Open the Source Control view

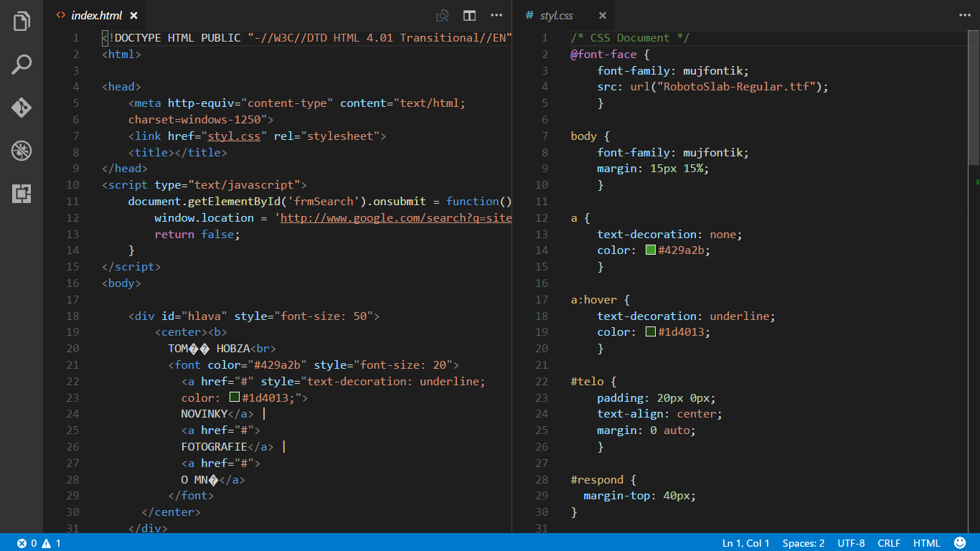pyautogui.click(x=22, y=108)
